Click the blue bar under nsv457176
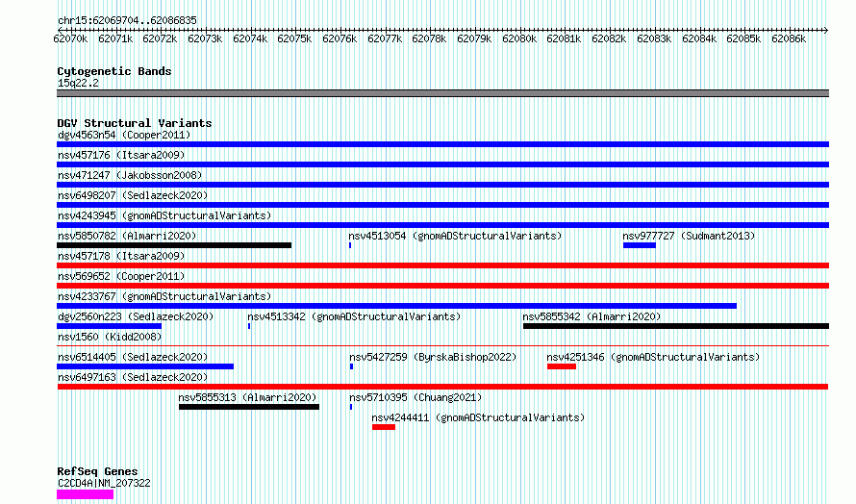This screenshot has width=856, height=504. coord(442,164)
